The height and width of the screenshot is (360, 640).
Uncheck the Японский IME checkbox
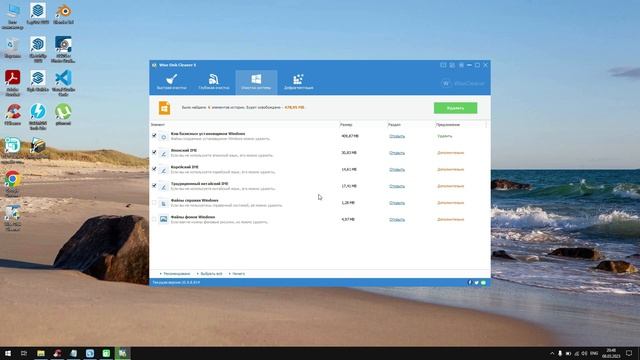154,152
